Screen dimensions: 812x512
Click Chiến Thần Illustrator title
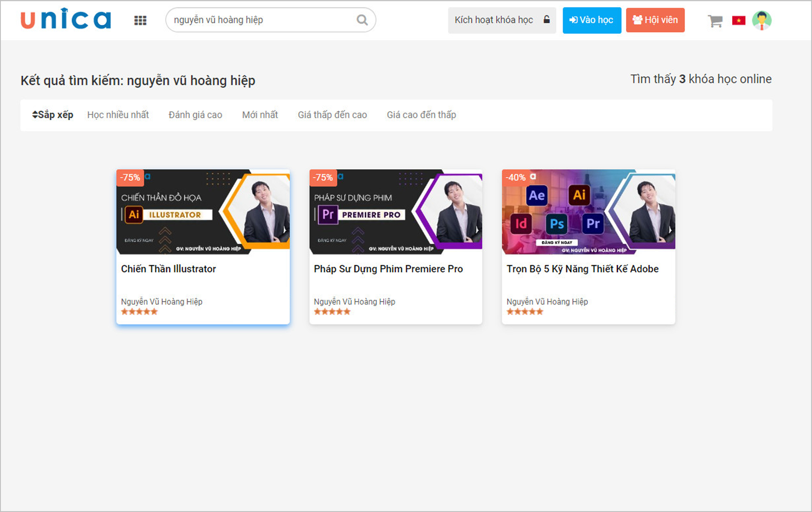pos(168,269)
